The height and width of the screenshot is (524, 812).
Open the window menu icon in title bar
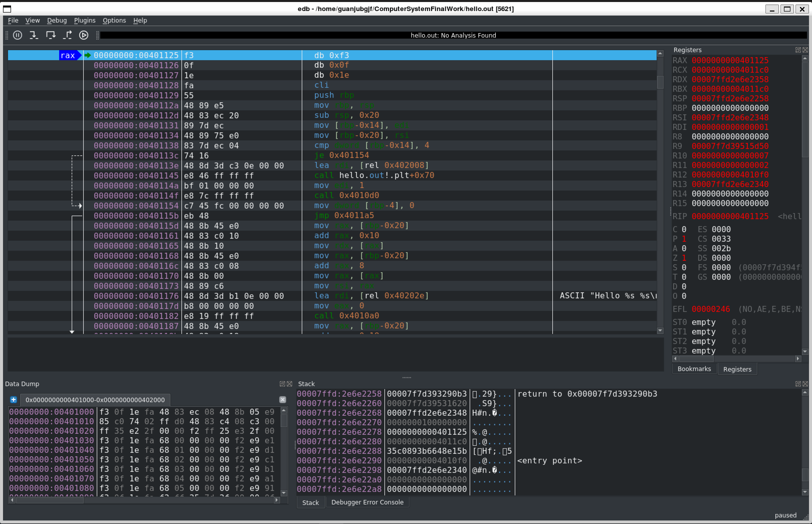coord(7,9)
